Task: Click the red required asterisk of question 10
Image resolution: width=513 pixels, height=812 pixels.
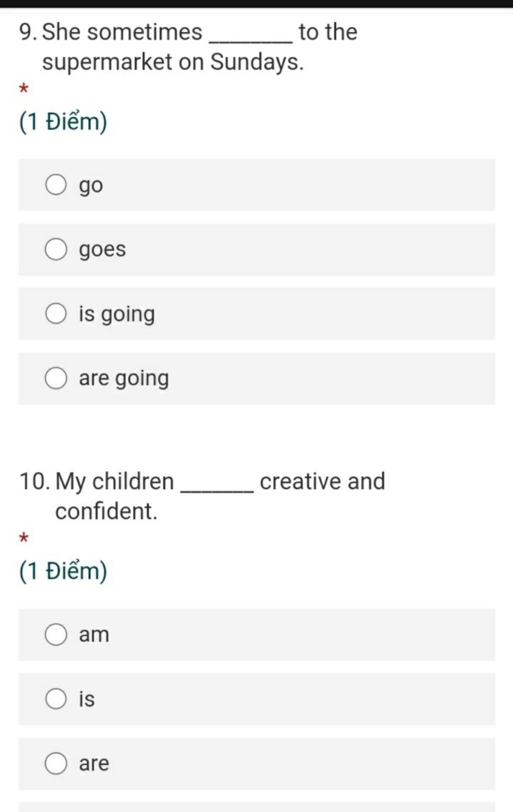Action: pos(24,539)
